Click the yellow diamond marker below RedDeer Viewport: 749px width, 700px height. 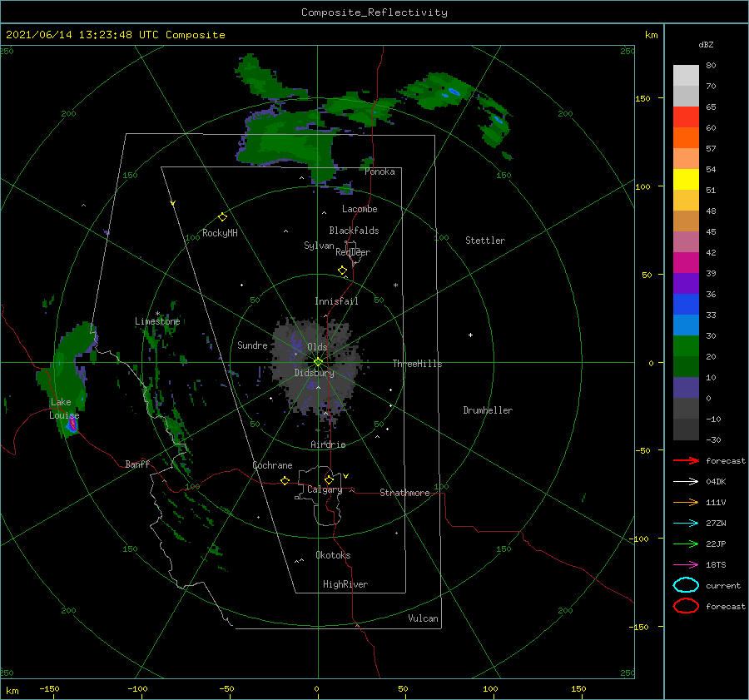pyautogui.click(x=342, y=271)
